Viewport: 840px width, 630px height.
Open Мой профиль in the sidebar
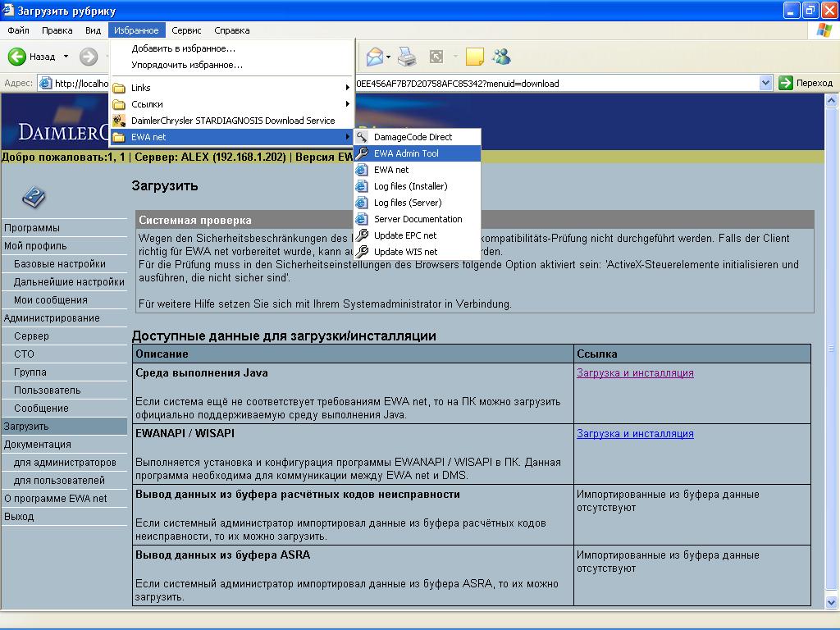point(35,246)
